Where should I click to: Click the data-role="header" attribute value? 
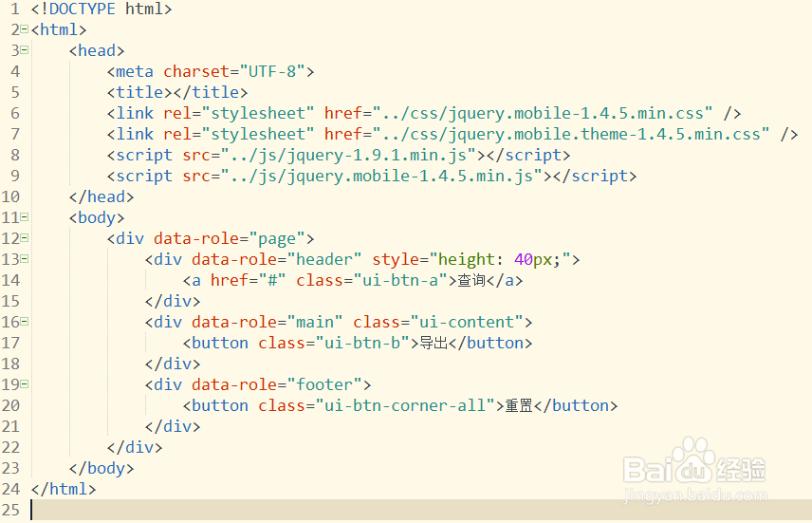(x=324, y=259)
